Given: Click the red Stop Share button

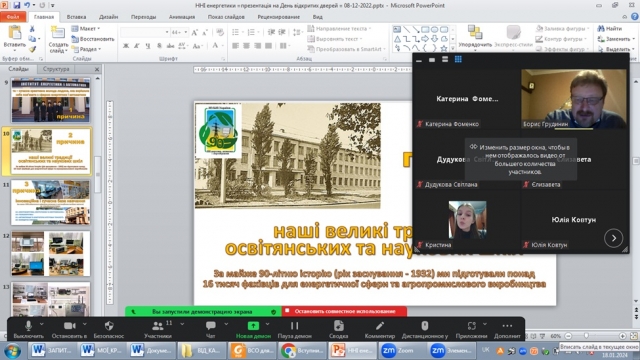Looking at the screenshot, I should [344, 311].
